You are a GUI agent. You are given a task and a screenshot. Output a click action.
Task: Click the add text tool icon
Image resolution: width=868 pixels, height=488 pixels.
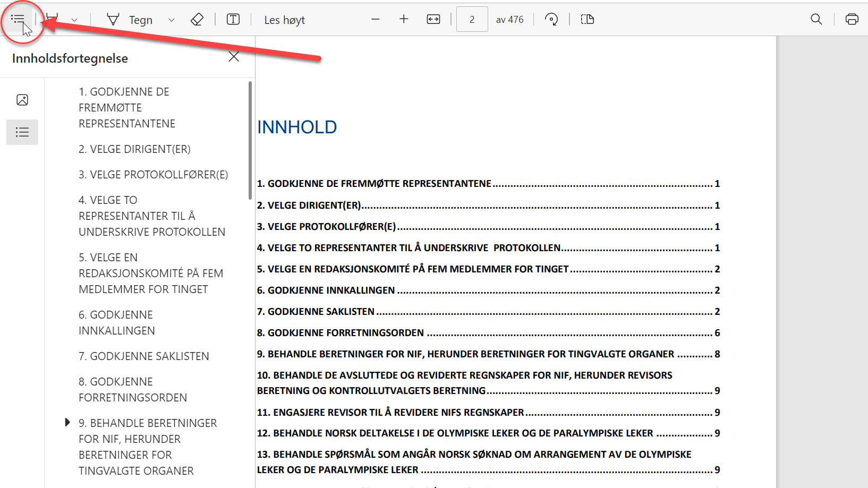click(233, 20)
